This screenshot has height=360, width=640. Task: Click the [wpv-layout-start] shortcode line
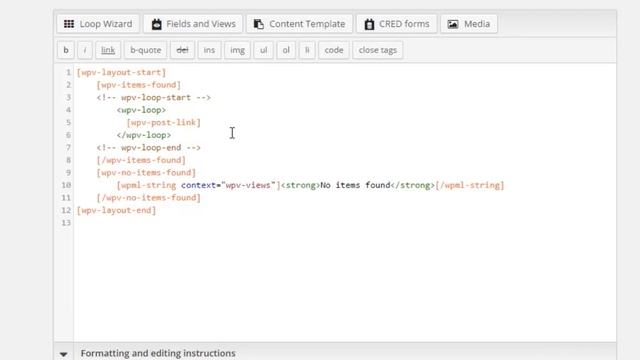pos(121,72)
